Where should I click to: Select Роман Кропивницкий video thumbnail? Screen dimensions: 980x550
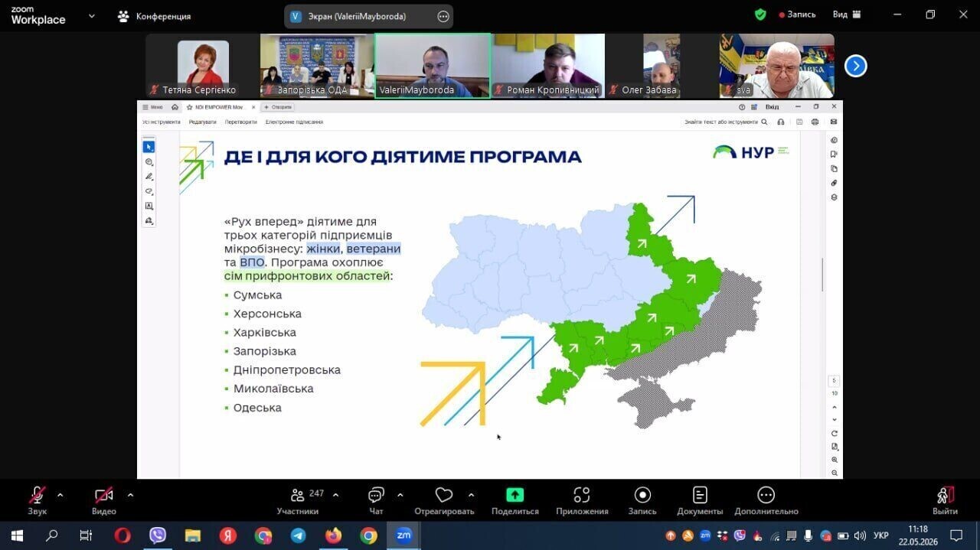point(547,66)
